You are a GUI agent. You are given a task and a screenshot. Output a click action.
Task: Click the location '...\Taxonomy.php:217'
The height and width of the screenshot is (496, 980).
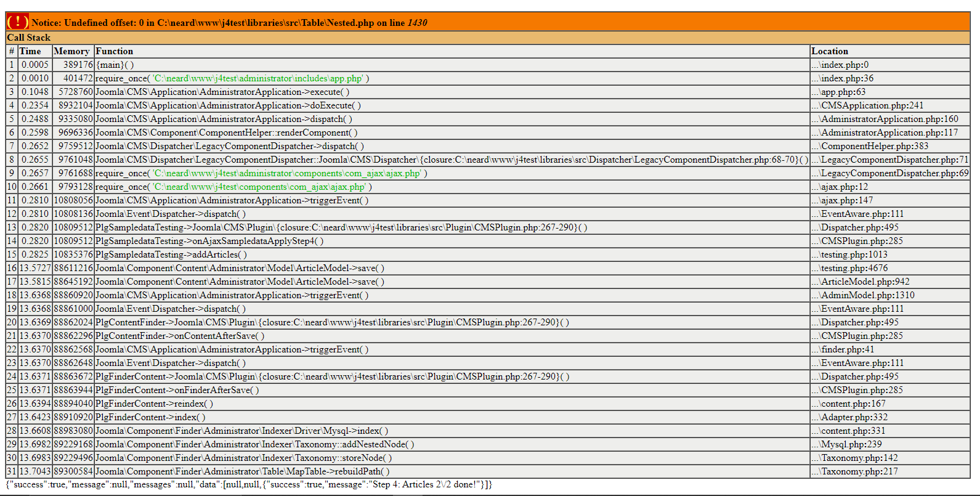click(854, 471)
